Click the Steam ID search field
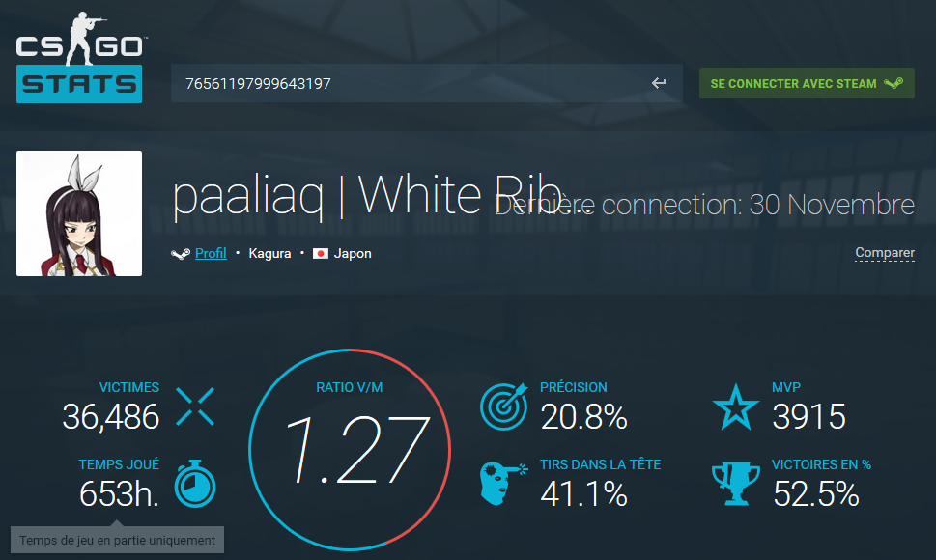 pyautogui.click(x=427, y=83)
